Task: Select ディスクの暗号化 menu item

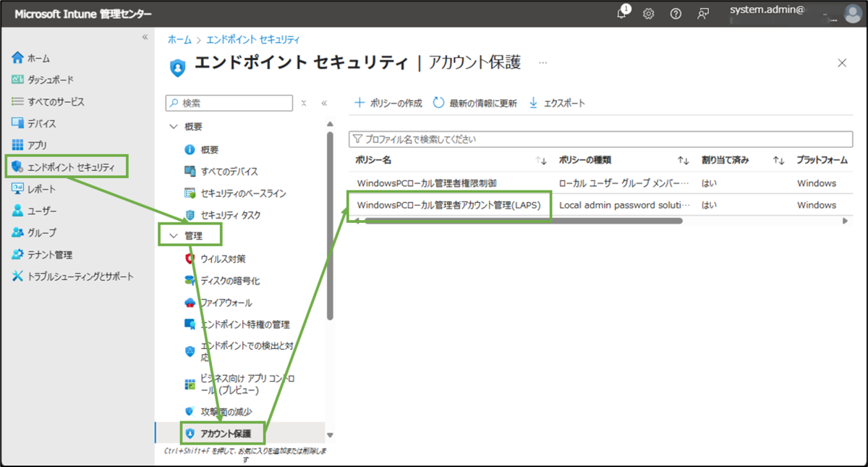Action: (230, 280)
